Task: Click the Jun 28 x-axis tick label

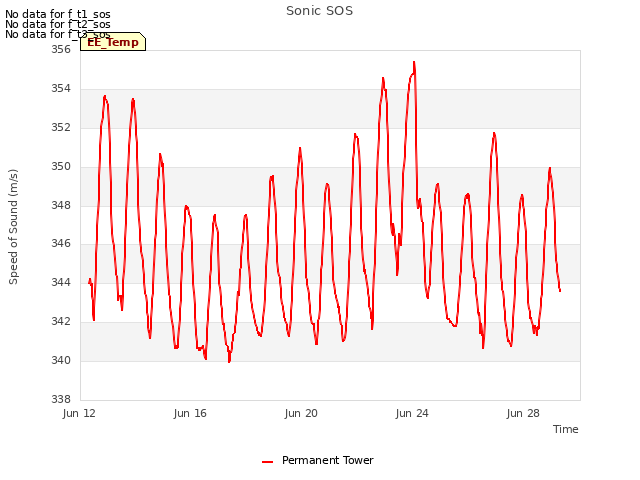Action: click(523, 413)
